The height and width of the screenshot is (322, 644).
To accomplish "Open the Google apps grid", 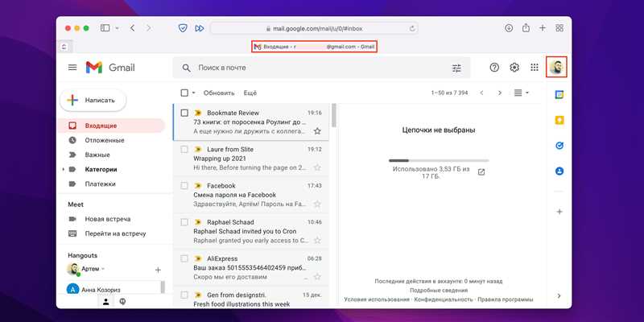I will [x=535, y=68].
